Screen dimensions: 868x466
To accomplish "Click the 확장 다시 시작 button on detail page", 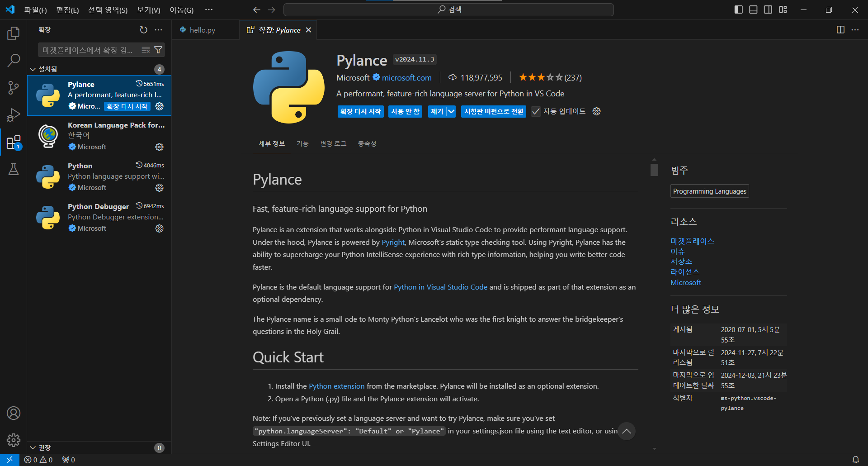I will [360, 111].
